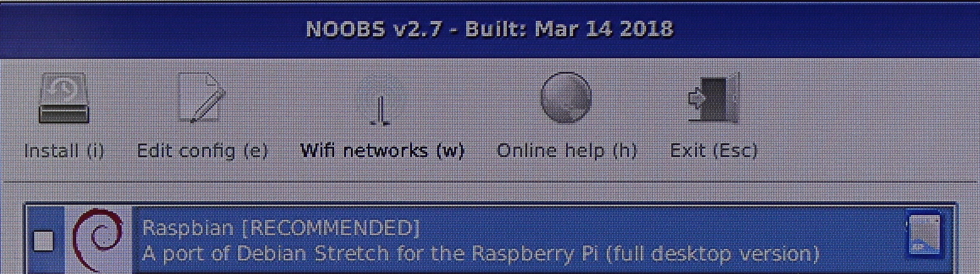Viewport: 980px width, 274px height.
Task: Click the "Exit (Esc)" label
Action: 714,151
